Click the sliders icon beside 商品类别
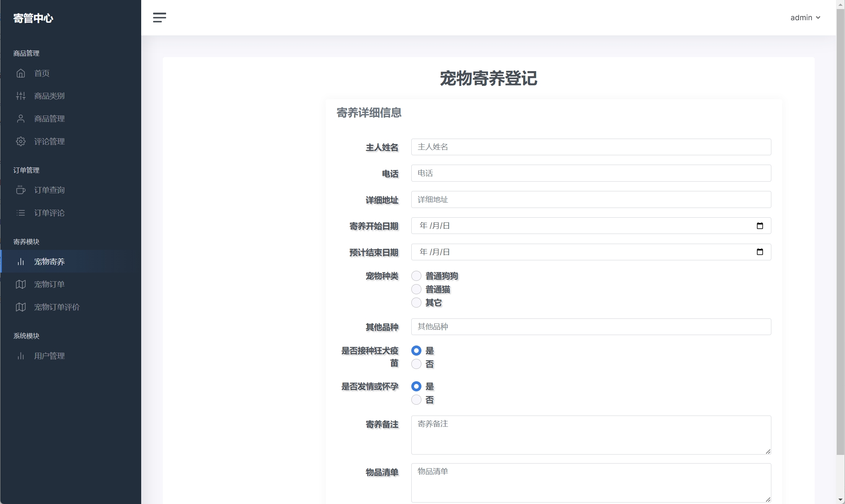845x504 pixels. [x=21, y=96]
